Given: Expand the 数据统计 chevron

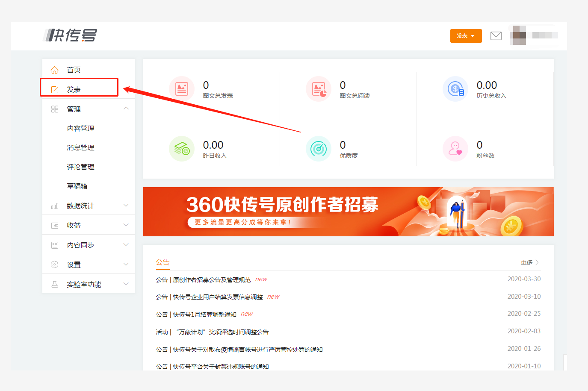Looking at the screenshot, I should point(126,206).
